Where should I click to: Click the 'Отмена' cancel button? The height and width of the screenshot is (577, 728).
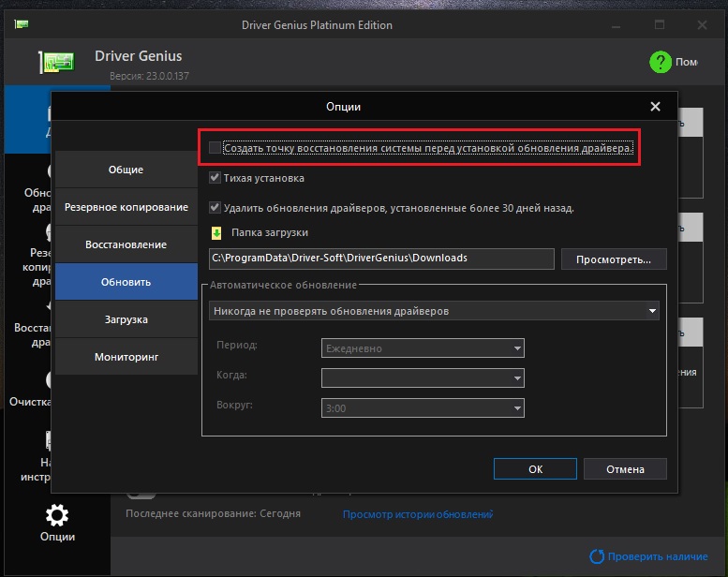[625, 469]
